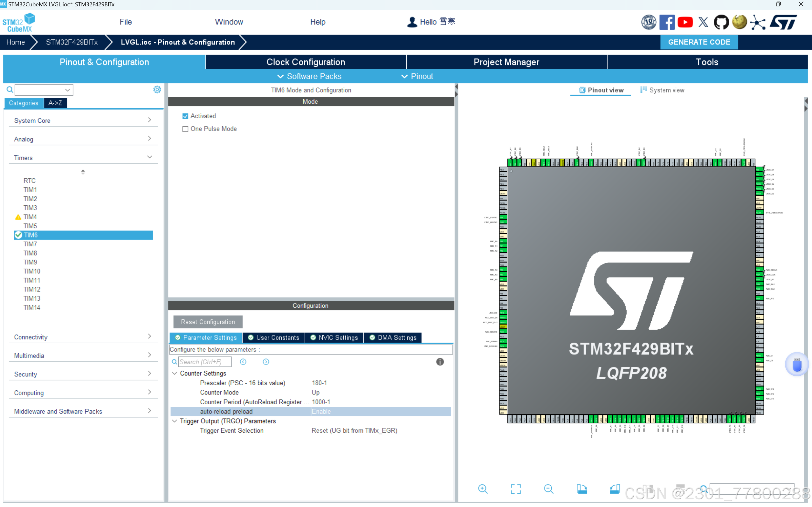The height and width of the screenshot is (507, 812).
Task: Click the zoom in magnifier icon
Action: tap(483, 489)
